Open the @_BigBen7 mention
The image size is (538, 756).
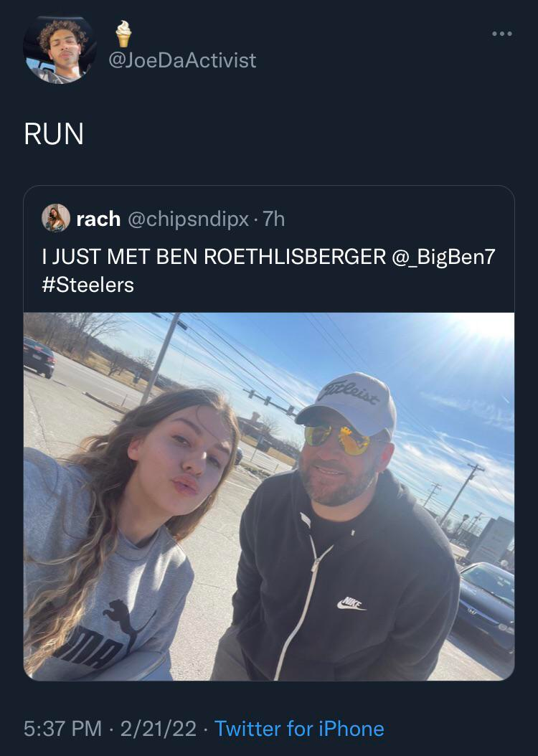click(x=443, y=257)
